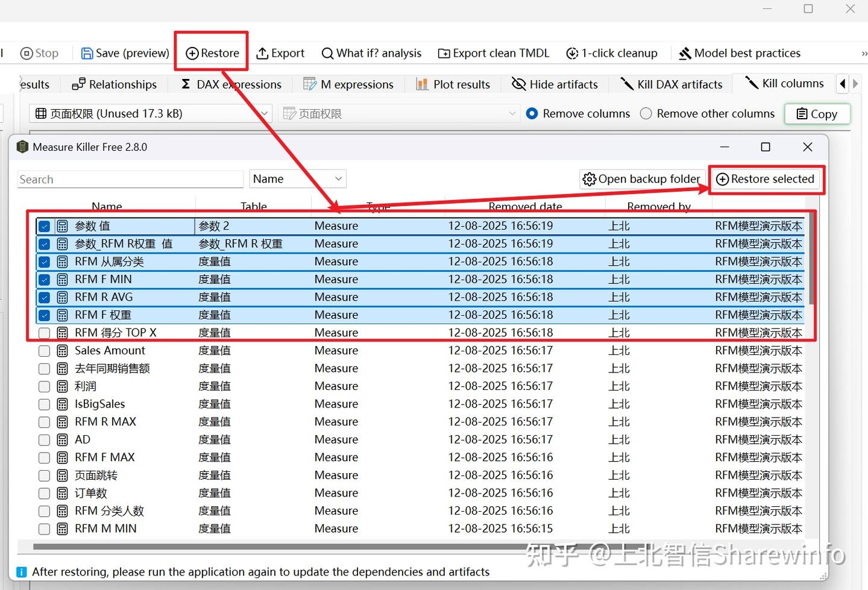Image resolution: width=868 pixels, height=590 pixels.
Task: Click Kill DAX artifacts
Action: 670,84
